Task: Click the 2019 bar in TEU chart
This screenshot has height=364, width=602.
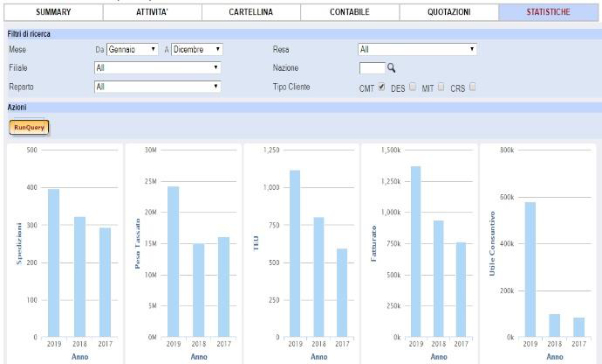Action: click(x=295, y=253)
